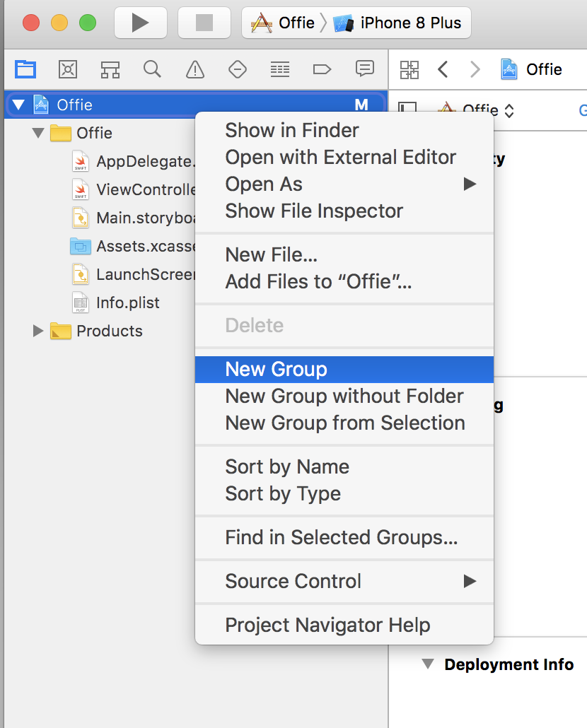Open the Test navigator diamond icon
587x728 pixels.
coord(237,69)
